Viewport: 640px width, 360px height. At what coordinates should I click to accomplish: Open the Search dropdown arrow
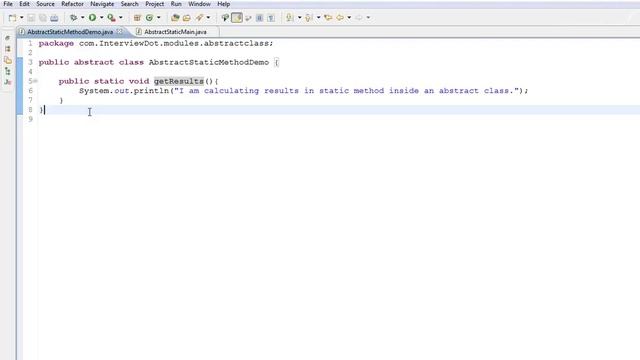point(208,18)
